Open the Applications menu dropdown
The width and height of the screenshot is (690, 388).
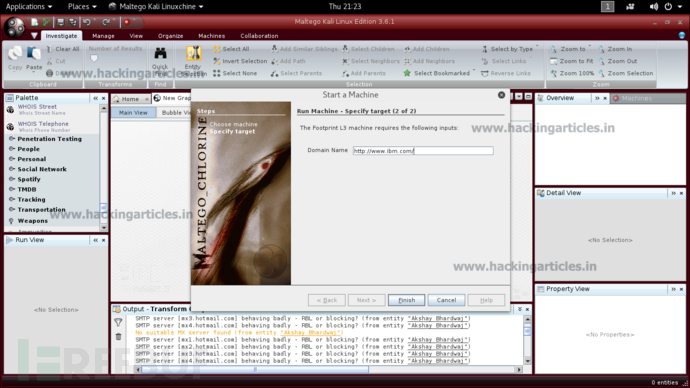click(x=29, y=7)
